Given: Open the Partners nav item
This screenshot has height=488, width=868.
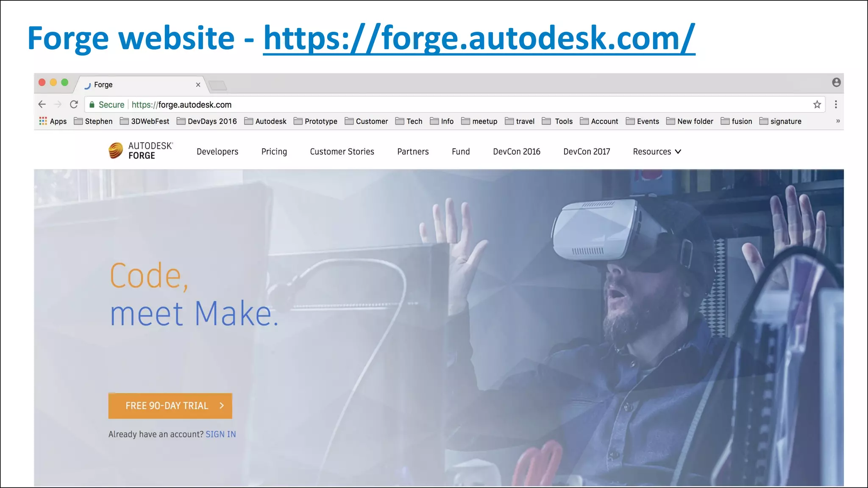Looking at the screenshot, I should [413, 152].
